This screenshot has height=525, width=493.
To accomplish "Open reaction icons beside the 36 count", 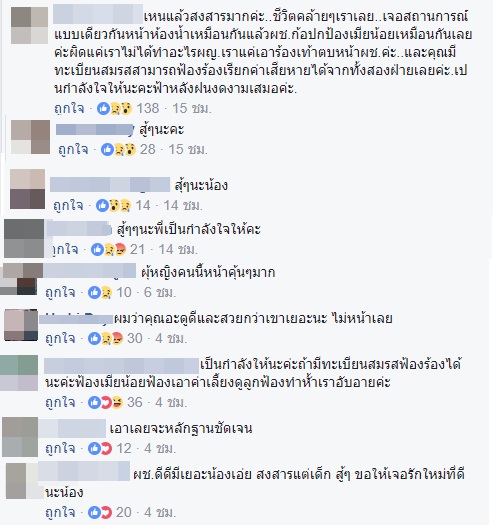I will pos(105,402).
